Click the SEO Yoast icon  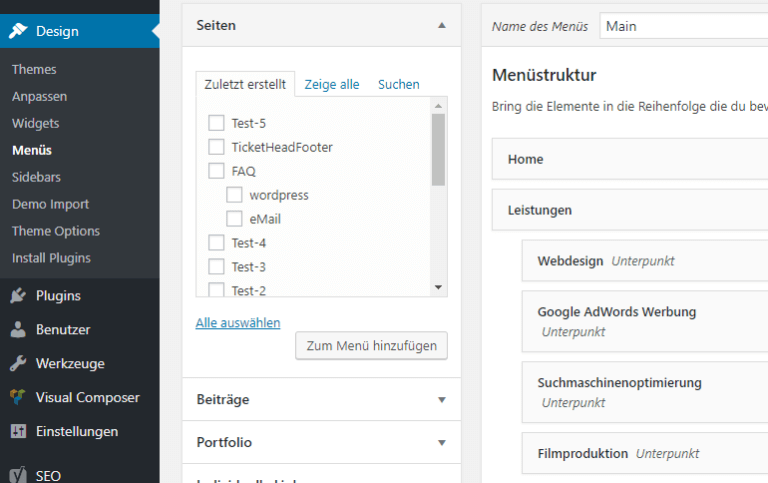click(18, 476)
